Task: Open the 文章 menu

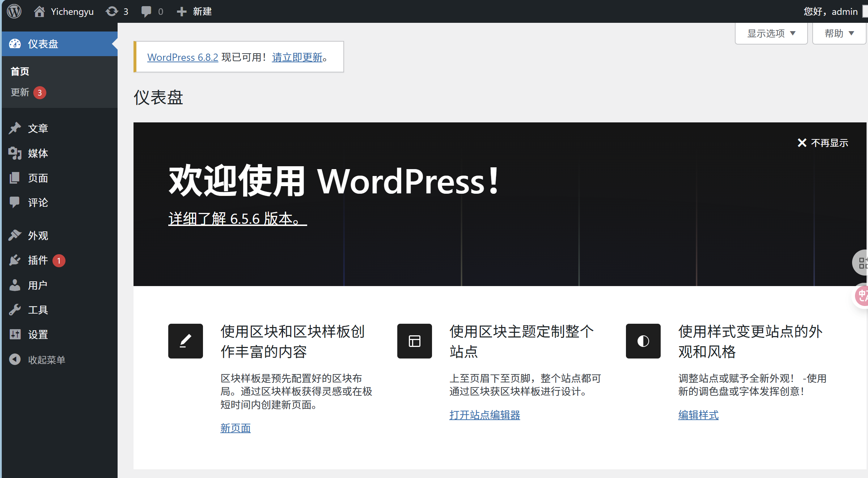Action: 38,128
